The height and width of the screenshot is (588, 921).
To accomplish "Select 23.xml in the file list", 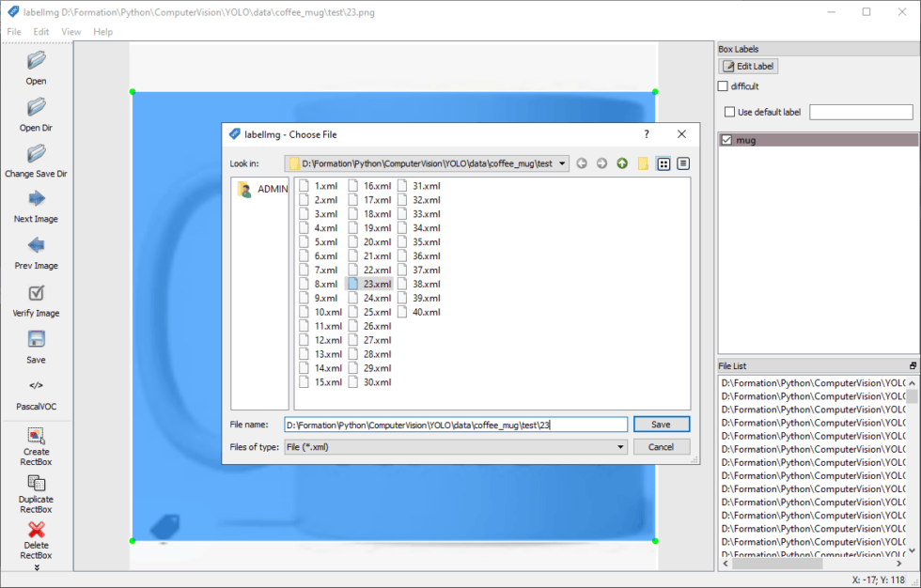I will (376, 284).
